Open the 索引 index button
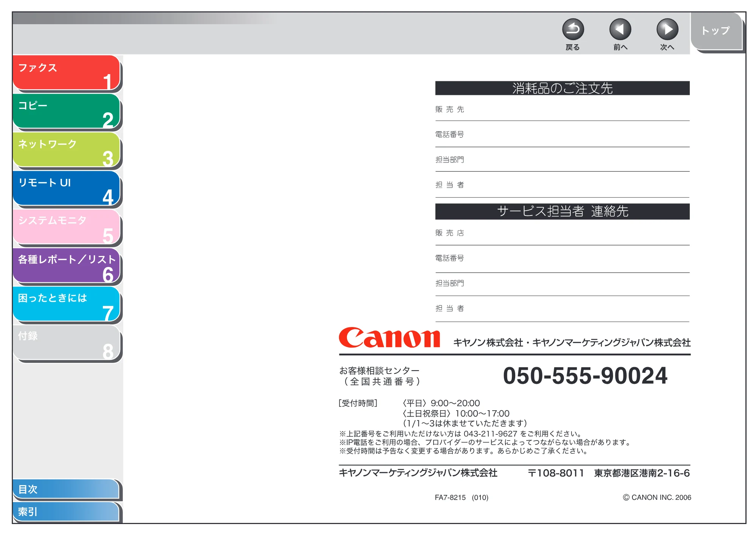The image size is (756, 535). coord(66,512)
